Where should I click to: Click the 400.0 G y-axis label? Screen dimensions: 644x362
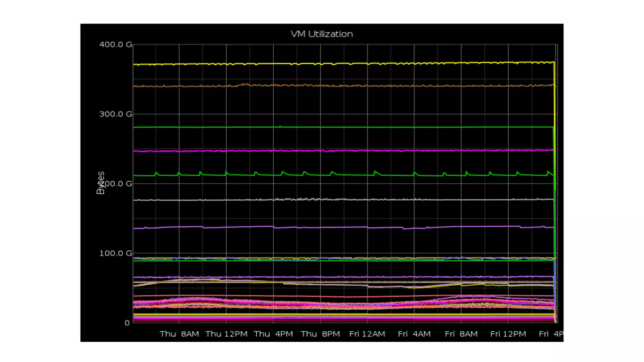pyautogui.click(x=115, y=45)
